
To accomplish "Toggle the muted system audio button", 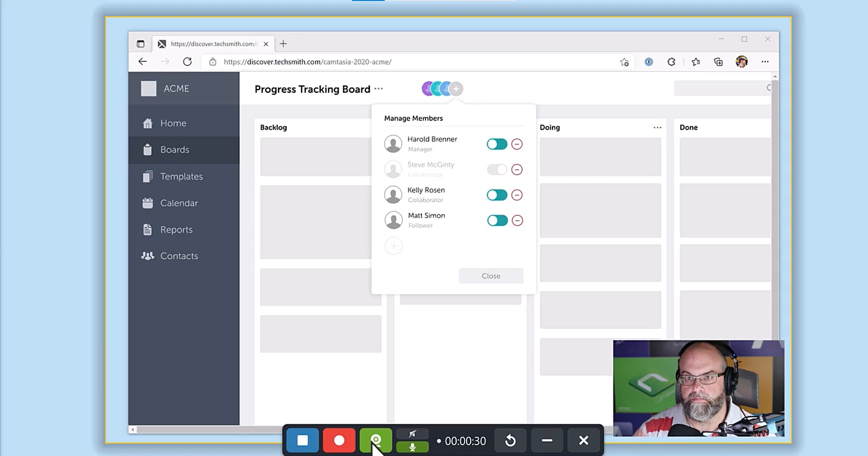I will click(412, 434).
